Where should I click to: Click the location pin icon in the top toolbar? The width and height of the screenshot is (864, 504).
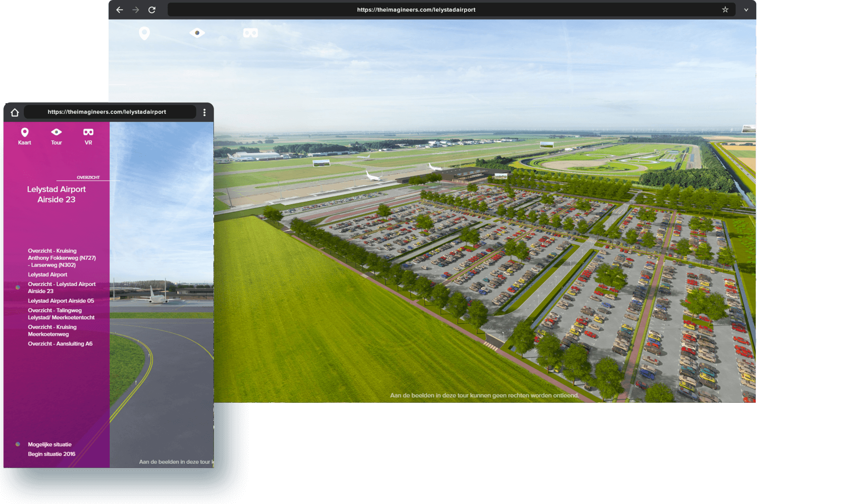[144, 33]
